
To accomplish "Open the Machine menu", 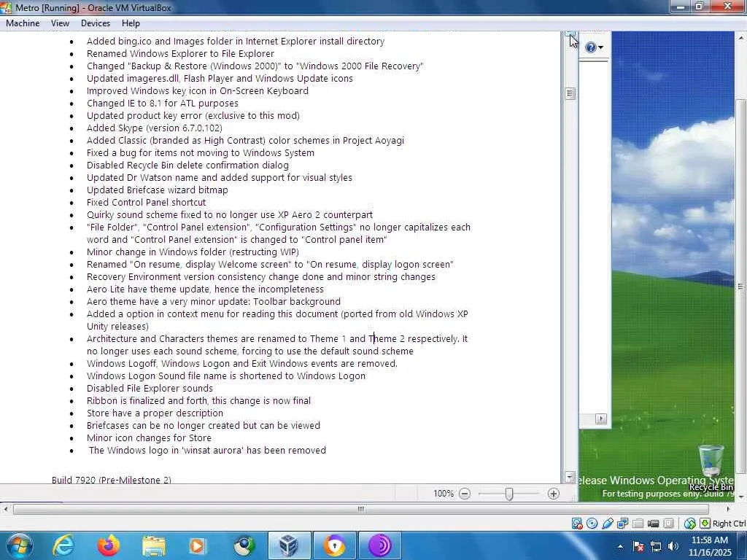I will 23,23.
